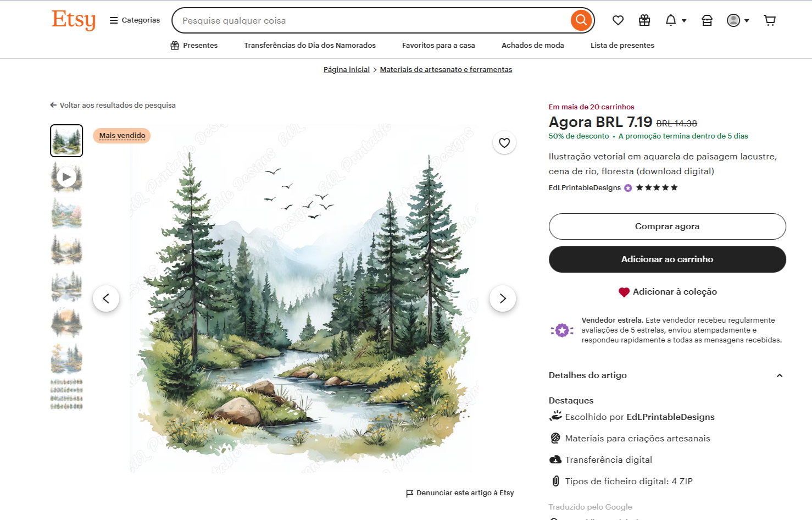
Task: Open notifications via the bell icon
Action: pos(670,20)
